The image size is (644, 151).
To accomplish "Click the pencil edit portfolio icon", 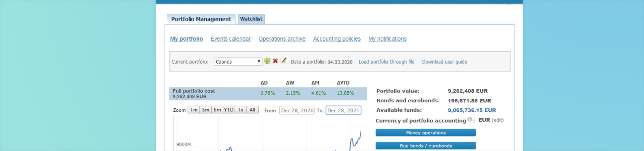I will tap(283, 61).
